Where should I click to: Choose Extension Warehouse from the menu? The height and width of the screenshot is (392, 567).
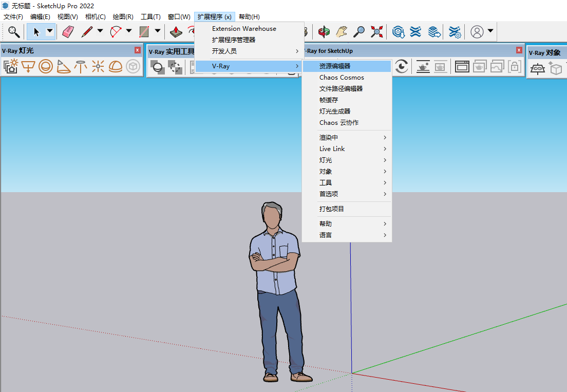click(x=249, y=29)
